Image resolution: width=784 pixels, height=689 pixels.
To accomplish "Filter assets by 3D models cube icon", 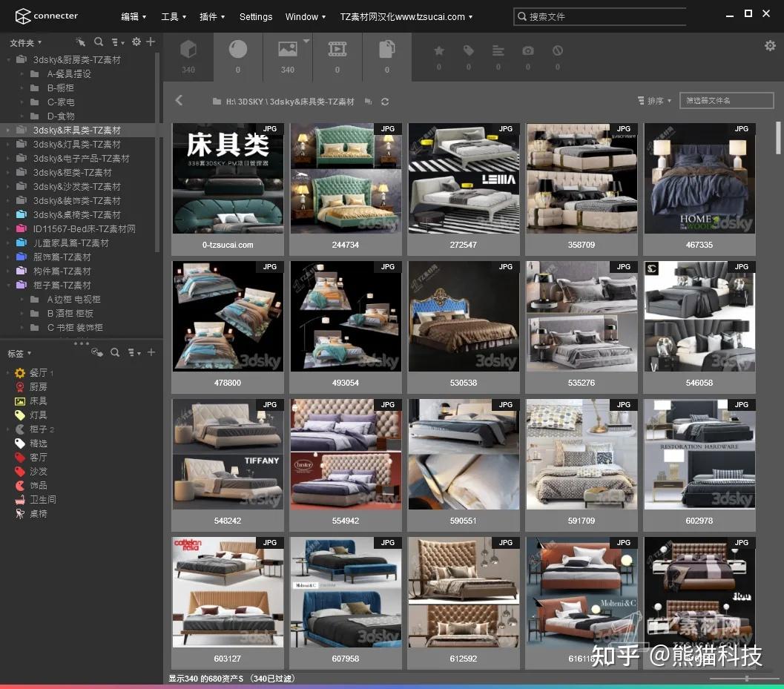I will tap(188, 52).
